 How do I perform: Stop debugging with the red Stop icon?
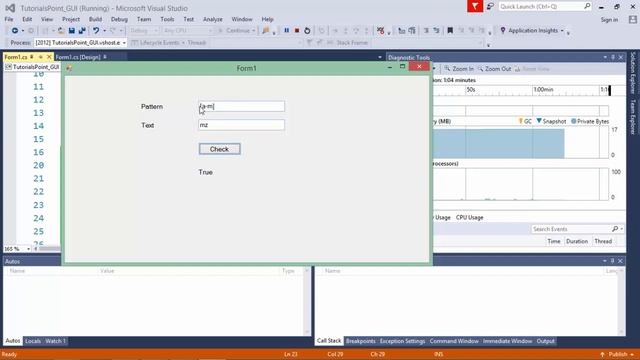tap(297, 31)
